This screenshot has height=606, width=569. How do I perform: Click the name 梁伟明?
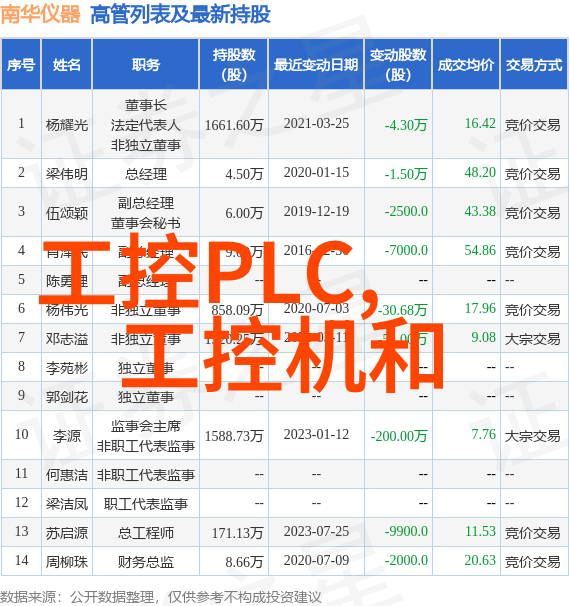click(x=67, y=174)
